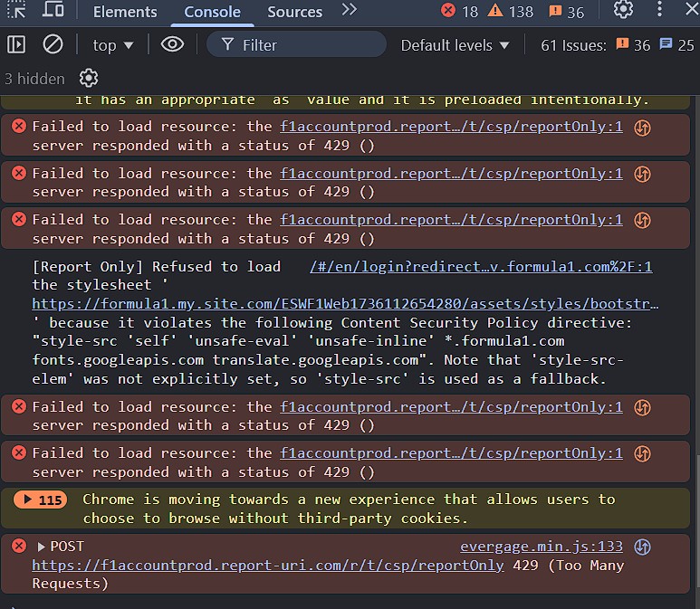Activate the inspect element picker icon
Image resolution: width=700 pixels, height=609 pixels.
coord(16,10)
